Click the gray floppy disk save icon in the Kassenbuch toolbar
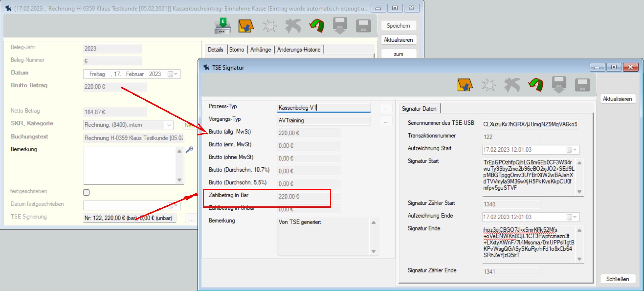Image resolution: width=644 pixels, height=291 pixels. pyautogui.click(x=363, y=26)
